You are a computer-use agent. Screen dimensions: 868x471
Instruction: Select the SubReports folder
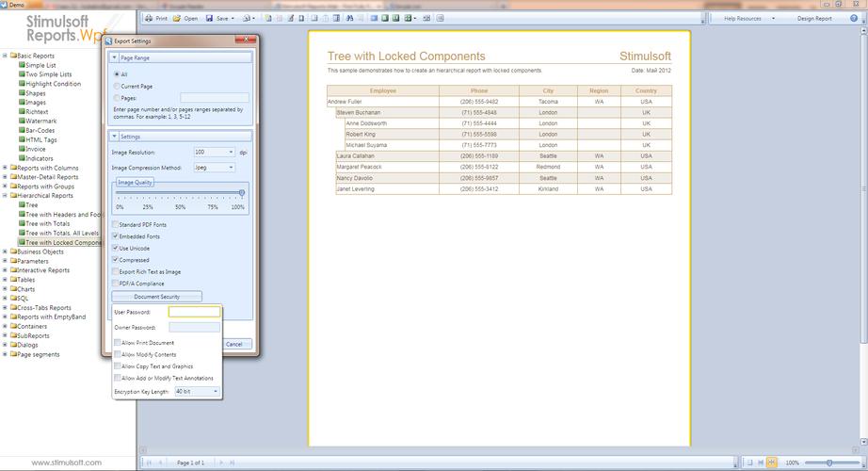click(33, 335)
